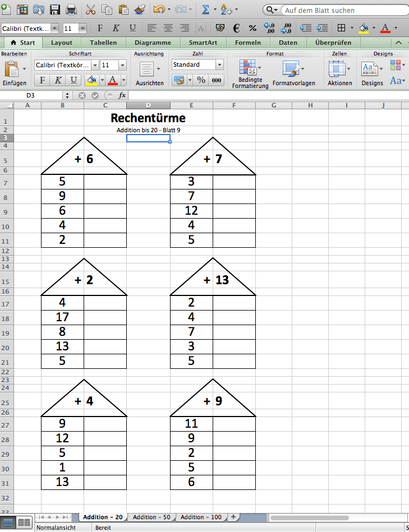Open the Formeln ribbon tab
The image size is (409, 532).
[x=248, y=43]
